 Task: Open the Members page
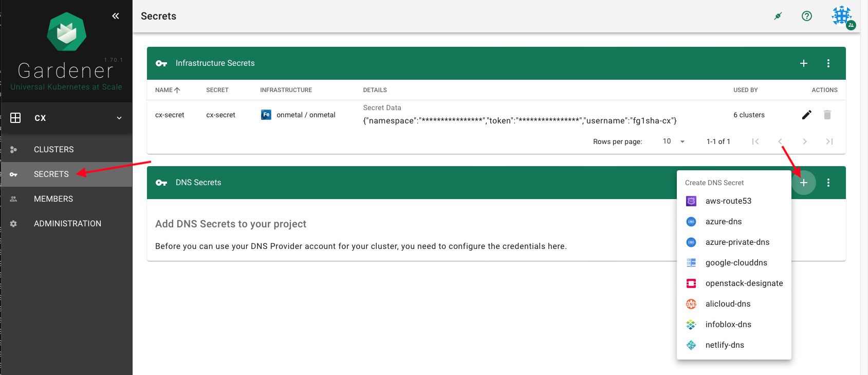pyautogui.click(x=53, y=199)
